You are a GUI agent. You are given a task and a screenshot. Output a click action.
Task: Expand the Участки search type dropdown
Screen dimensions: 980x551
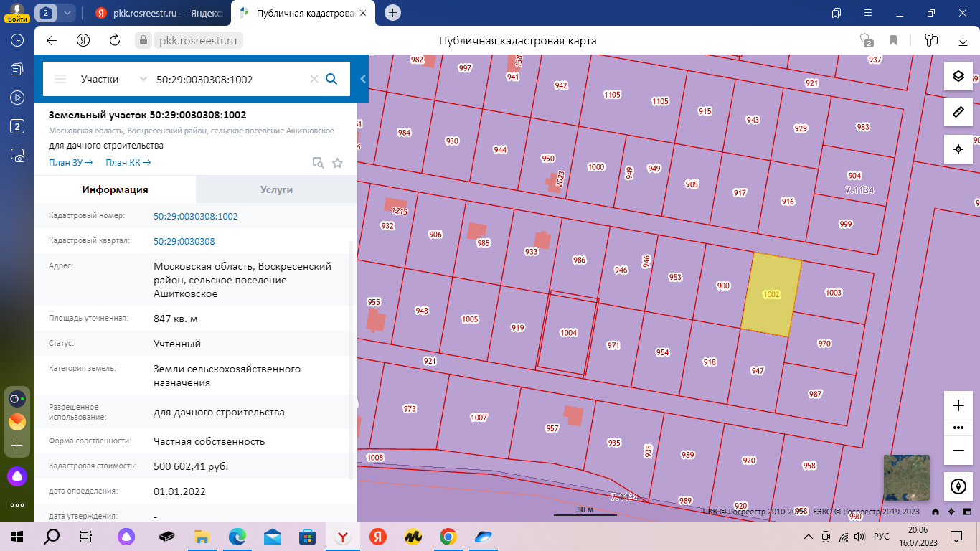(x=143, y=79)
